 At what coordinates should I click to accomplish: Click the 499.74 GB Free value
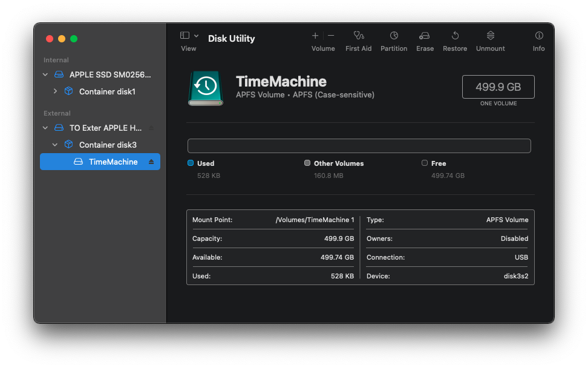(448, 176)
